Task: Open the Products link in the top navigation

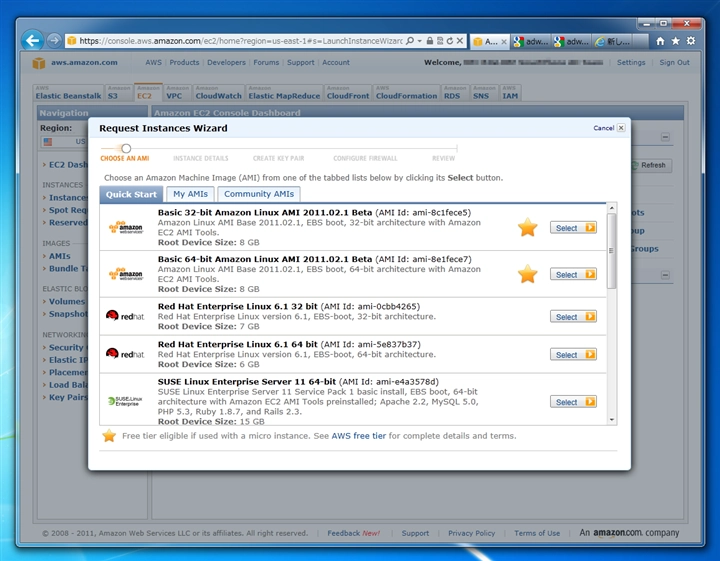Action: tap(184, 62)
